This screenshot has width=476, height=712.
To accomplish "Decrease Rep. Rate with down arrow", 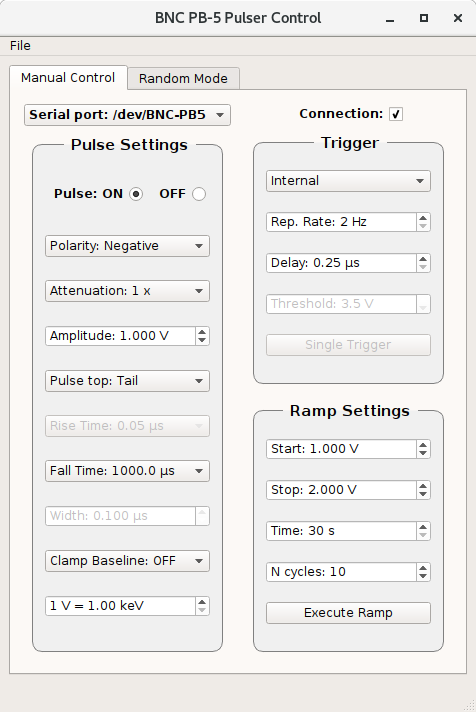I will [x=423, y=226].
